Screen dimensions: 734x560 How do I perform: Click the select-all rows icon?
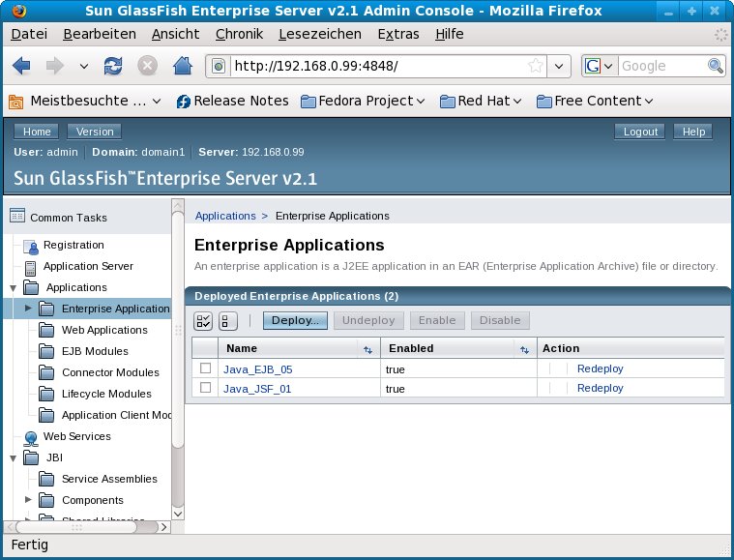204,321
